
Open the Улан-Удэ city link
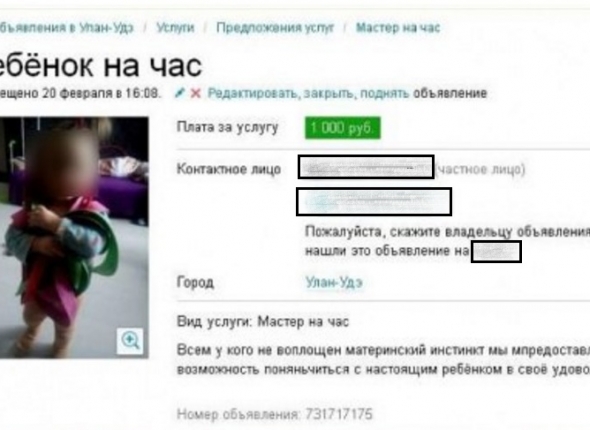[x=334, y=282]
